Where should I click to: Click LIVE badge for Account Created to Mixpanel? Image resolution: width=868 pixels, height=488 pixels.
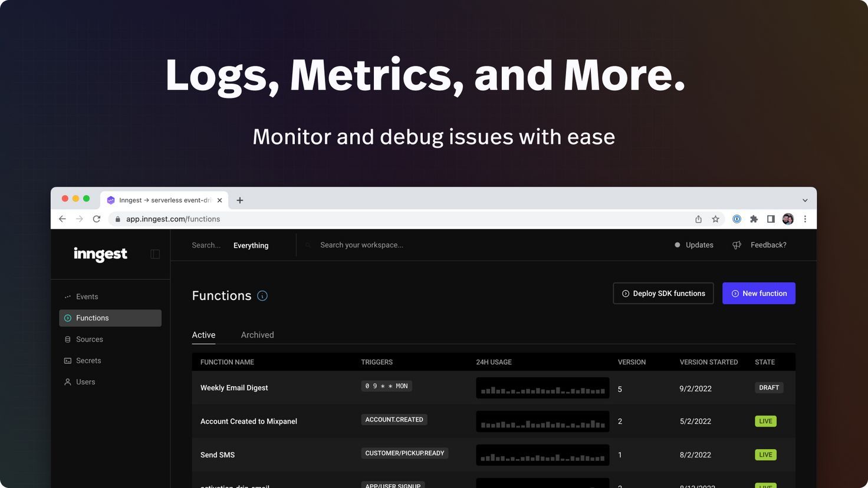coord(765,421)
